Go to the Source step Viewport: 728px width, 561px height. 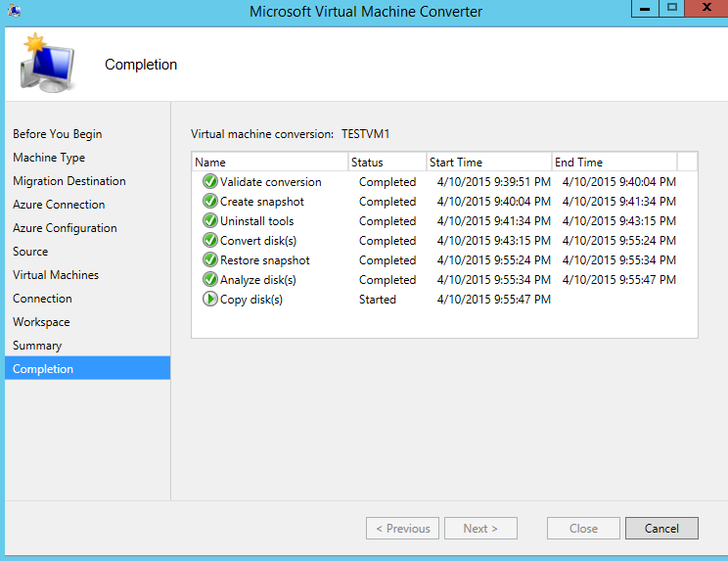click(30, 252)
